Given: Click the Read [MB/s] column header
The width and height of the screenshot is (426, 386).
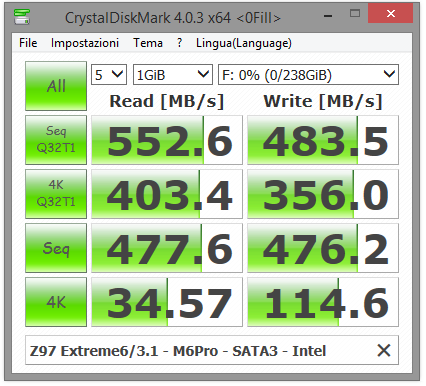Looking at the screenshot, I should [x=167, y=101].
